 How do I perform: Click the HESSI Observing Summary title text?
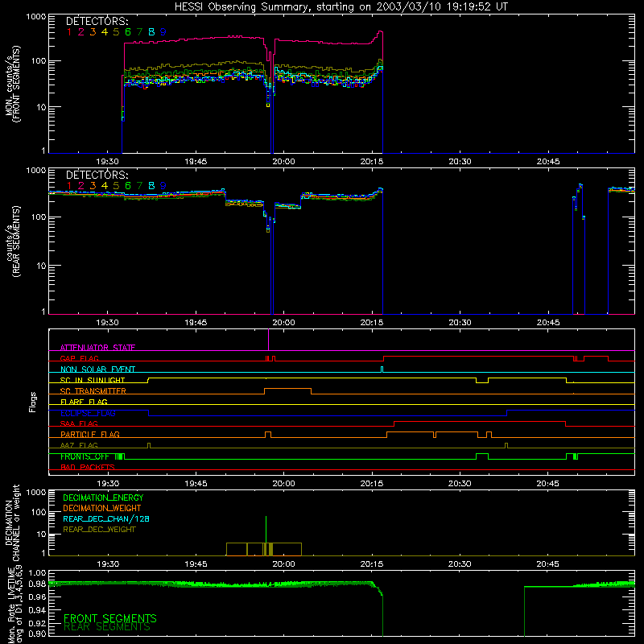point(341,6)
